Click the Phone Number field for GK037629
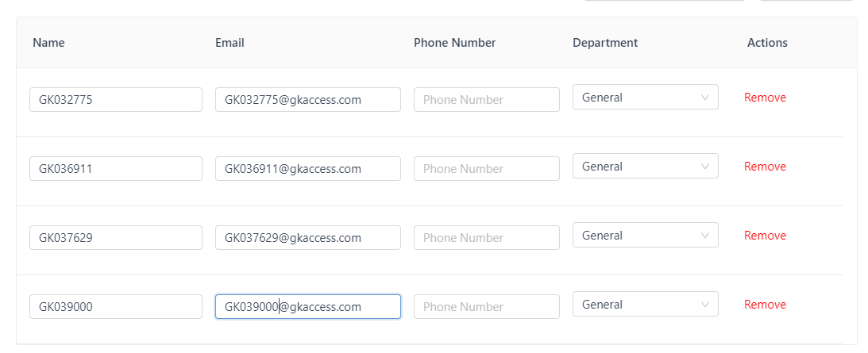This screenshot has height=353, width=868. click(486, 238)
